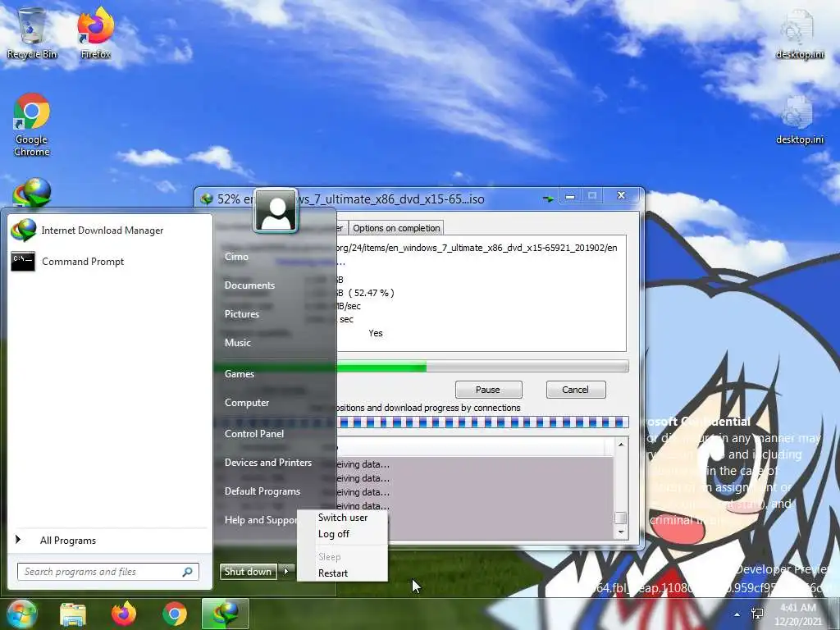This screenshot has width=840, height=630.
Task: Open the Shut down options arrow
Action: (286, 572)
